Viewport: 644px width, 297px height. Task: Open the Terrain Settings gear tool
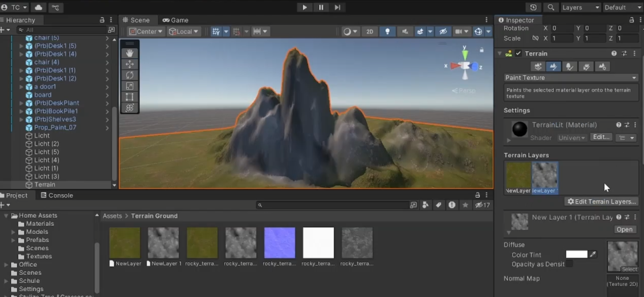point(602,66)
